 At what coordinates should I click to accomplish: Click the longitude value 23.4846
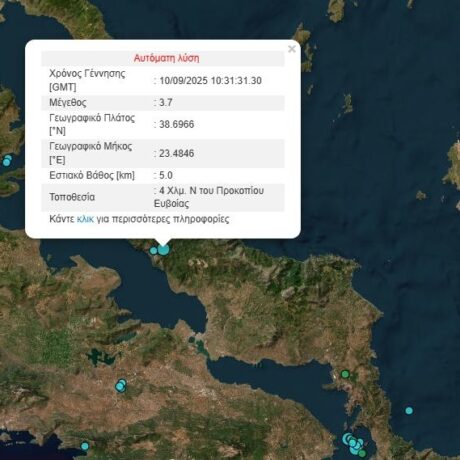(176, 153)
